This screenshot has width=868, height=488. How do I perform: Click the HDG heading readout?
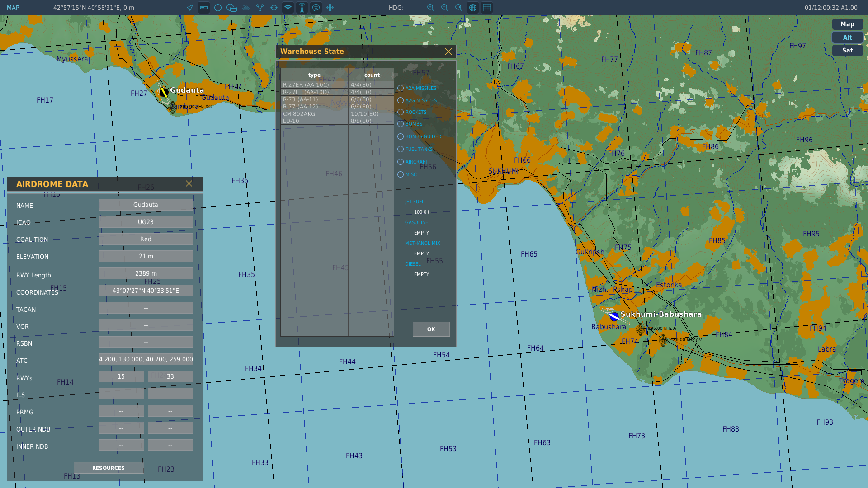click(396, 8)
